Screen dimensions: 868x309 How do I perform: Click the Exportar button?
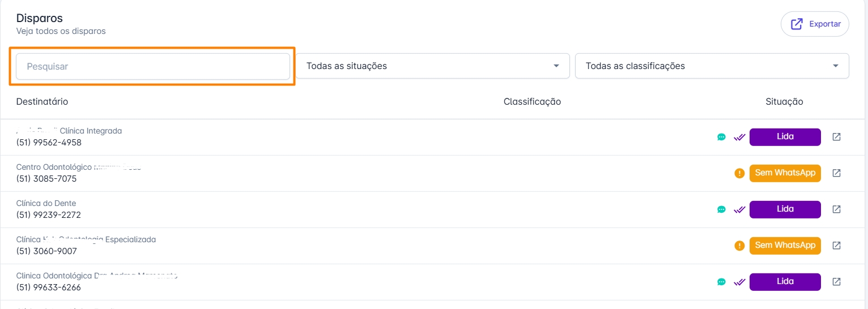[815, 24]
